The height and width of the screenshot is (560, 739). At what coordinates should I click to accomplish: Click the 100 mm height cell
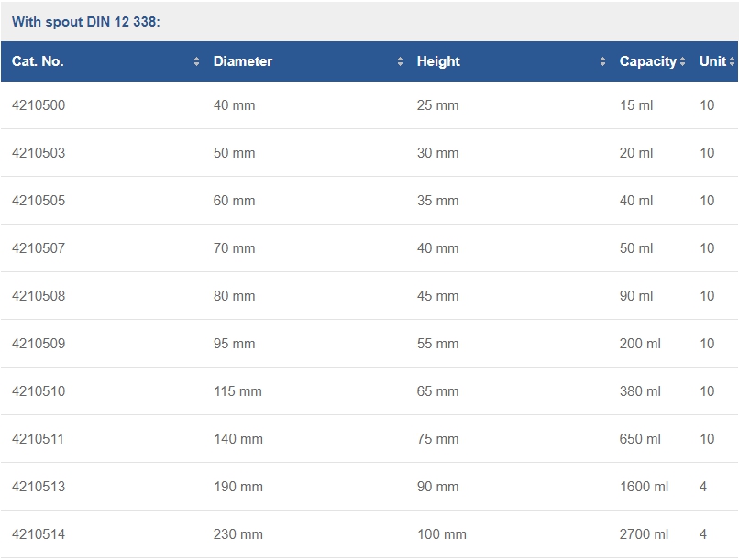(441, 534)
